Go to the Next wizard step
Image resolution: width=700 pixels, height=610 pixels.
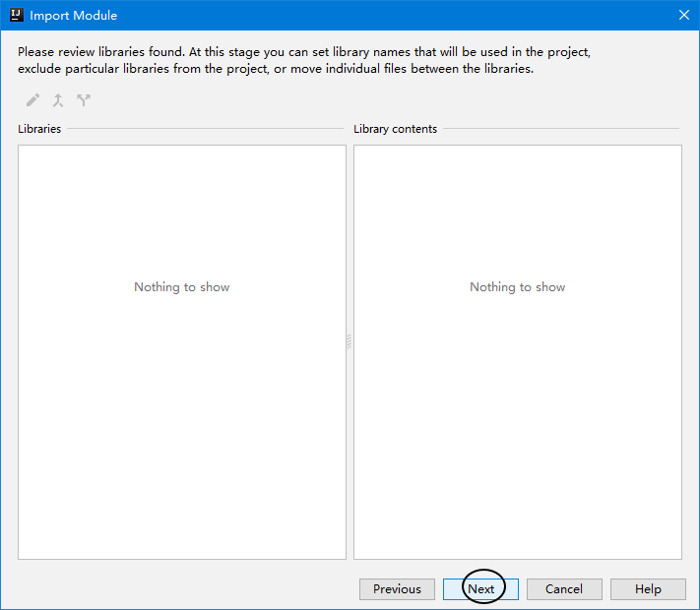480,589
